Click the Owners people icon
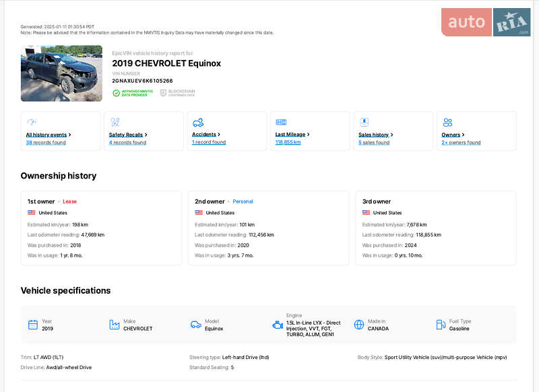539x392 pixels. click(447, 123)
